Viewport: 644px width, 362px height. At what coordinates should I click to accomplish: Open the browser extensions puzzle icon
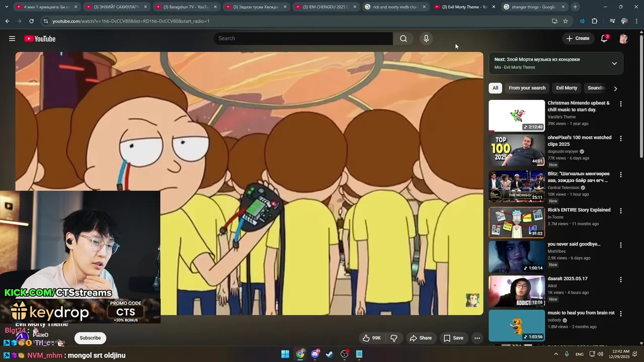point(595,21)
